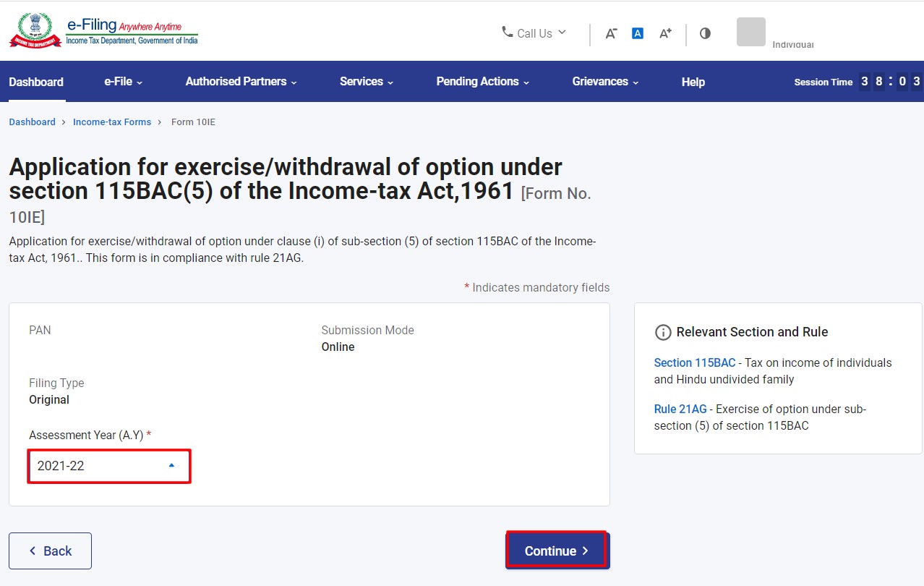Click the 'Form 10IE' breadcrumb text
The height and width of the screenshot is (586, 924).
click(x=193, y=122)
